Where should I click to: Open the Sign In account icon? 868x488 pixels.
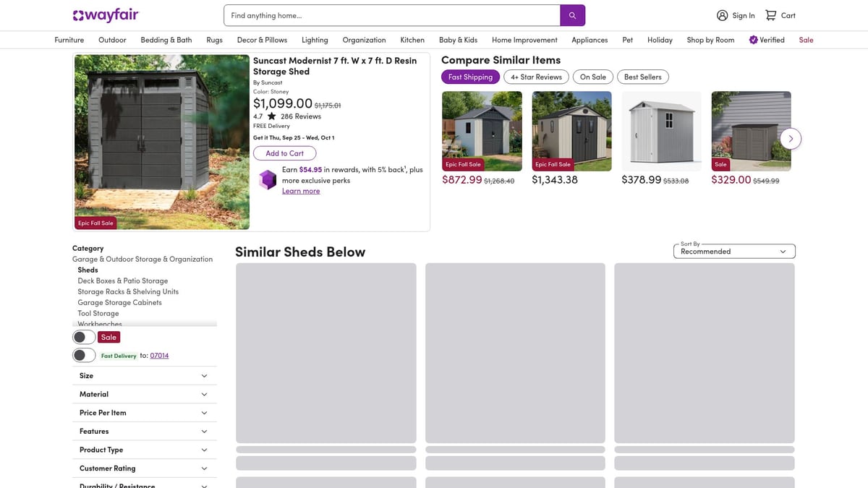click(722, 15)
